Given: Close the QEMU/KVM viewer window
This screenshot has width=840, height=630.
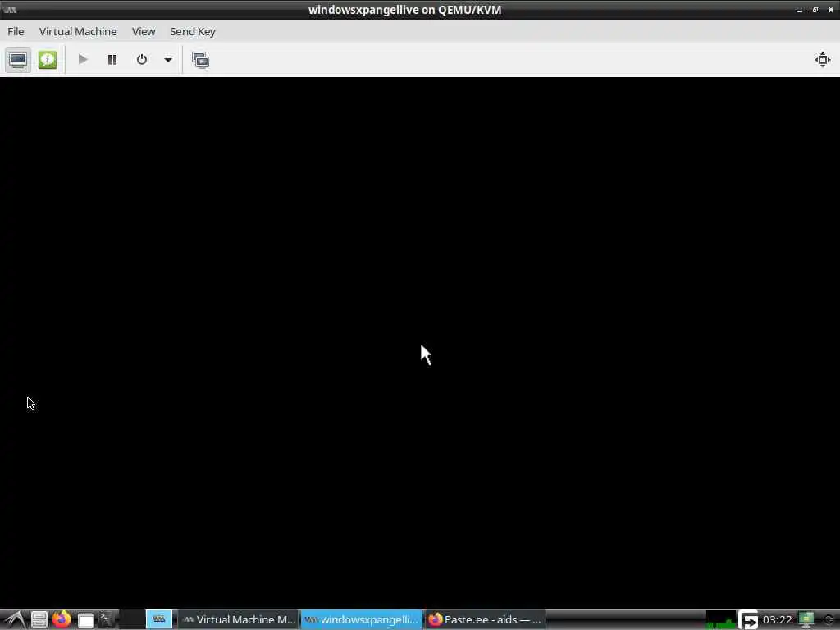Looking at the screenshot, I should tap(830, 10).
